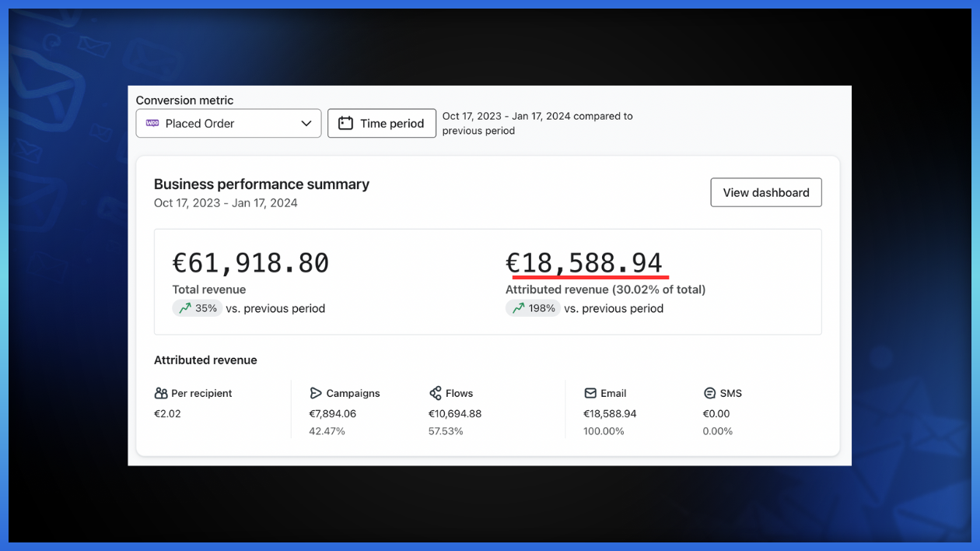Click the compared to previous period text
980x551 pixels.
pyautogui.click(x=537, y=123)
